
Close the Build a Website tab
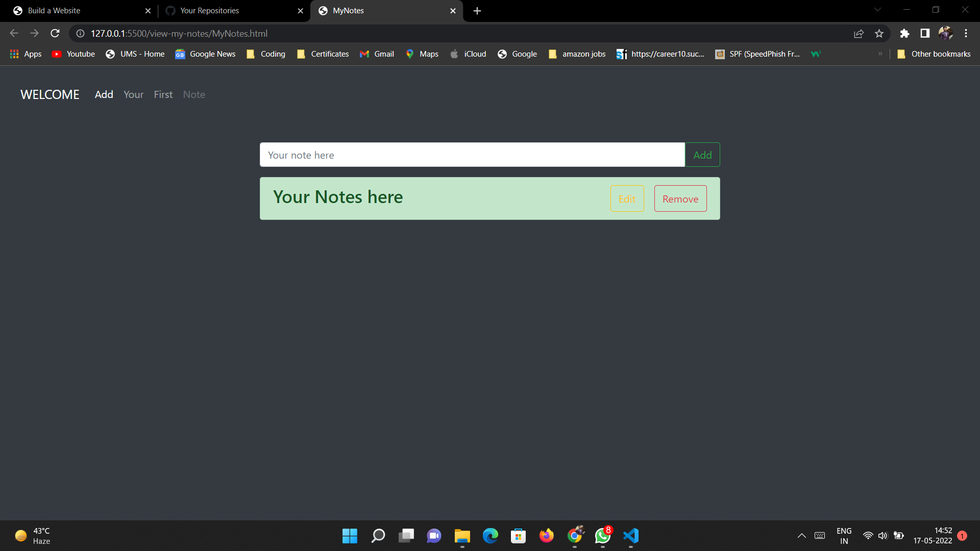[148, 11]
